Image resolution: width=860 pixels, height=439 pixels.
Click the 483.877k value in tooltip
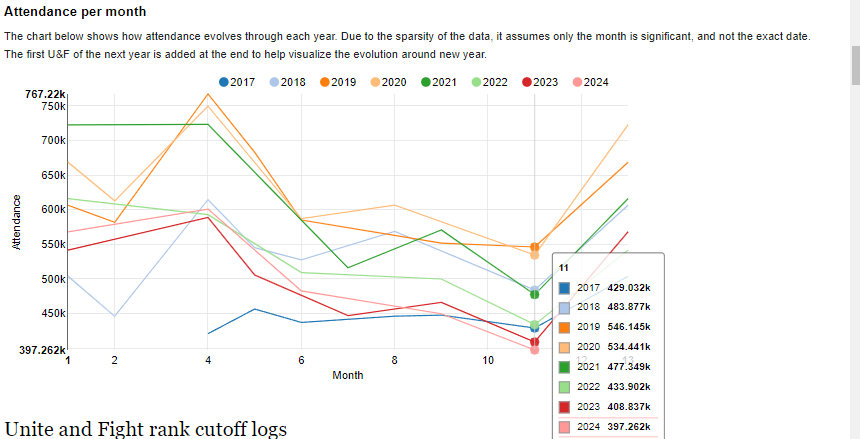click(x=629, y=307)
